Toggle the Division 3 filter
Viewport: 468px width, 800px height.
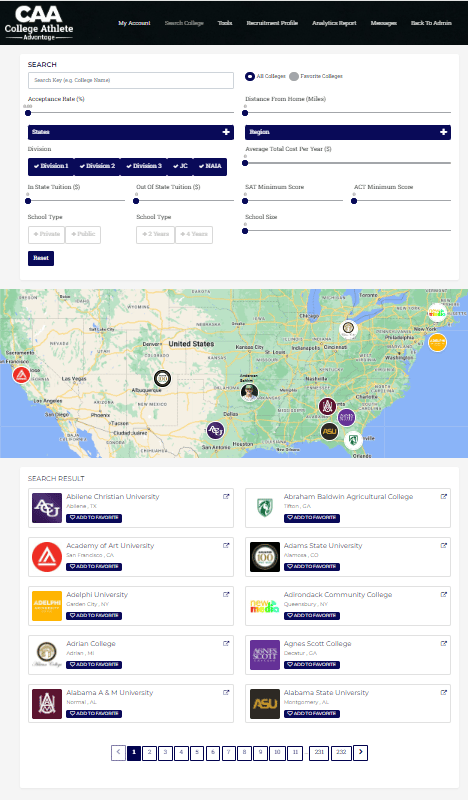(x=144, y=166)
